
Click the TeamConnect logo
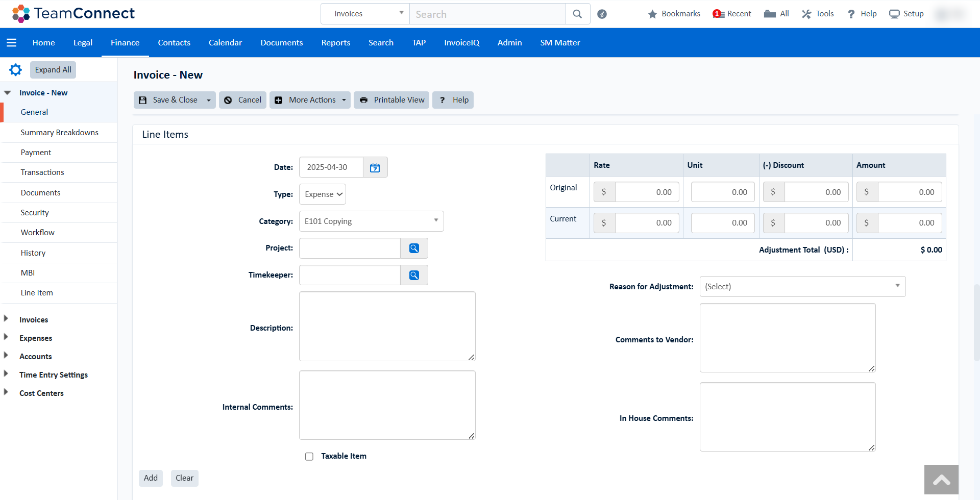click(x=73, y=14)
